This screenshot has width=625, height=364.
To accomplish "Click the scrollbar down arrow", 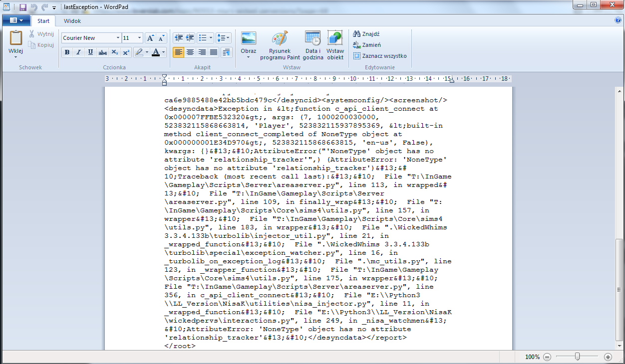I will [x=620, y=345].
